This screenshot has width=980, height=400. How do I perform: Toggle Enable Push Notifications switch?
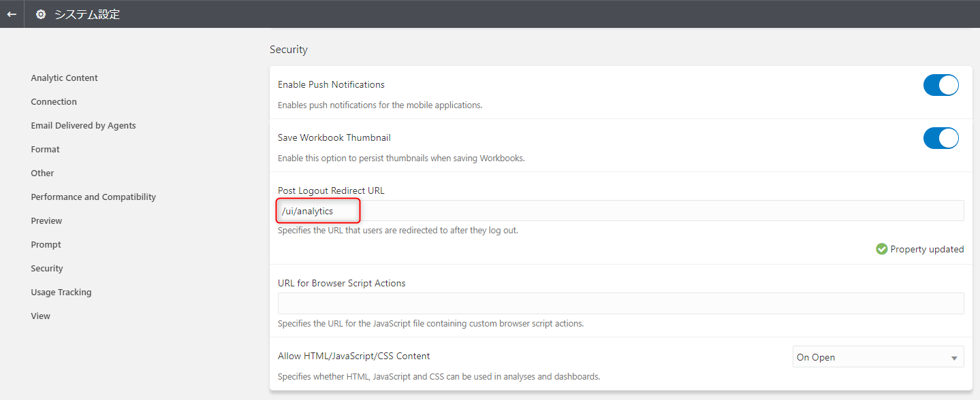click(x=941, y=85)
